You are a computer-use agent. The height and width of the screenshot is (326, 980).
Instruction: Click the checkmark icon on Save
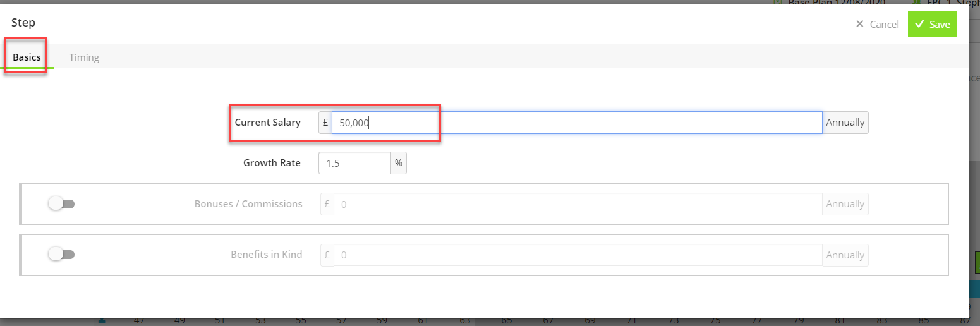pyautogui.click(x=919, y=24)
